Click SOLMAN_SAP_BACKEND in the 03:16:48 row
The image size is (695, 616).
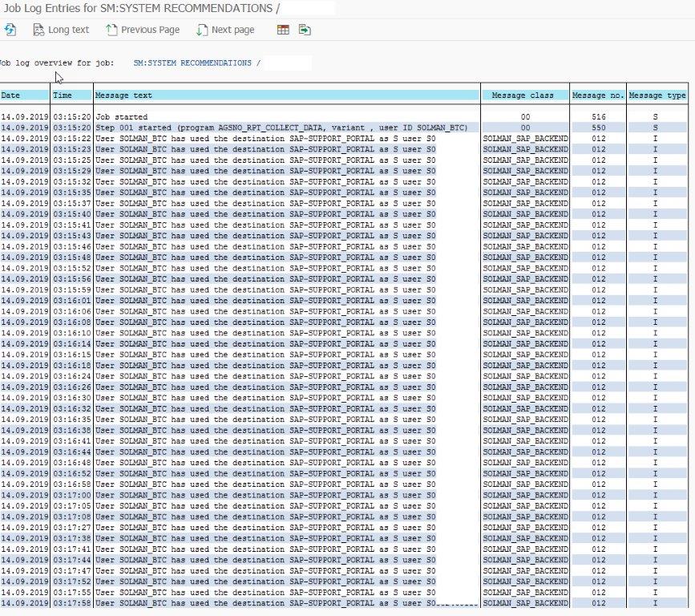pyautogui.click(x=525, y=463)
